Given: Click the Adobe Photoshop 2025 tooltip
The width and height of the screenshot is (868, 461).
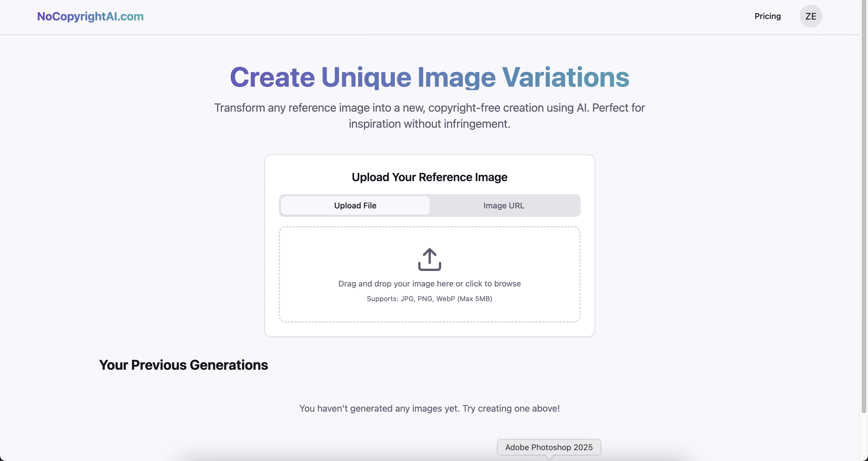Looking at the screenshot, I should tap(549, 447).
